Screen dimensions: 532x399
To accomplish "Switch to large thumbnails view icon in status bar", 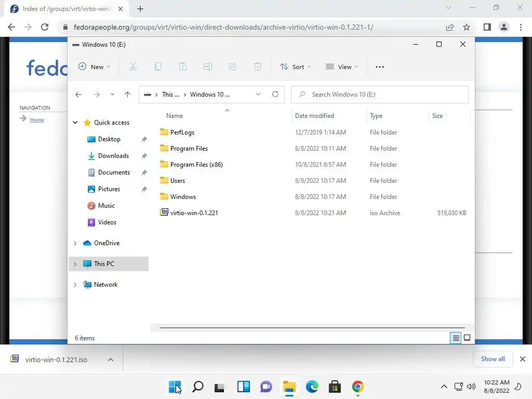I will (x=467, y=338).
